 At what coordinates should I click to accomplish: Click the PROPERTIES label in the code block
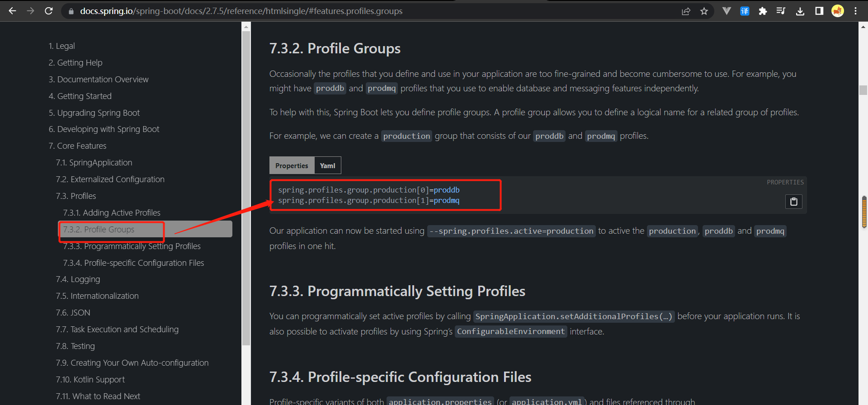[x=785, y=182]
